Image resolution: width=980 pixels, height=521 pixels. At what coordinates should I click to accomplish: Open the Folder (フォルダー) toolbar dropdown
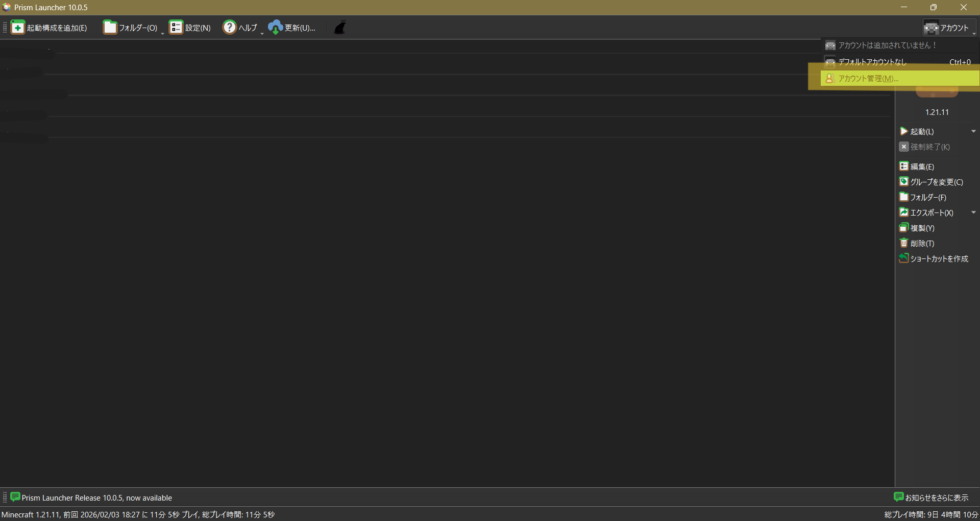coord(132,28)
